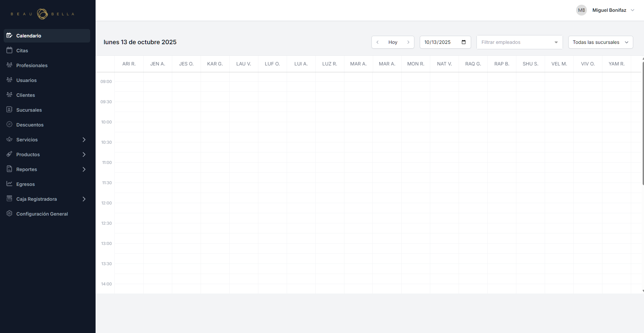644x333 pixels.
Task: Expand the Servicios submenu chevron
Action: (84, 140)
